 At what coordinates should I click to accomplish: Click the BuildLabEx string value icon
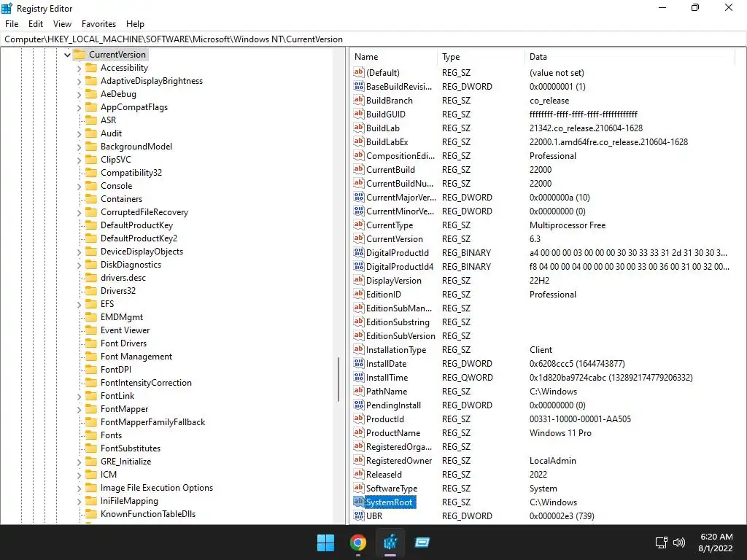pos(359,141)
